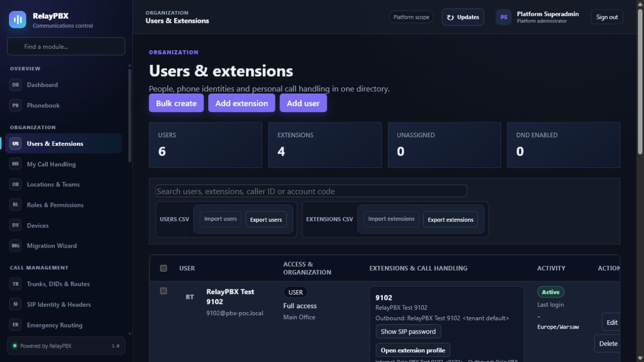Go to My Call Handling

(65, 164)
